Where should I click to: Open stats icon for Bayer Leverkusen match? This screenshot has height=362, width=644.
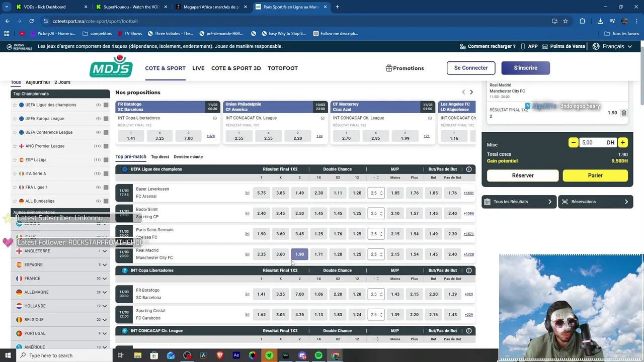coord(247,193)
